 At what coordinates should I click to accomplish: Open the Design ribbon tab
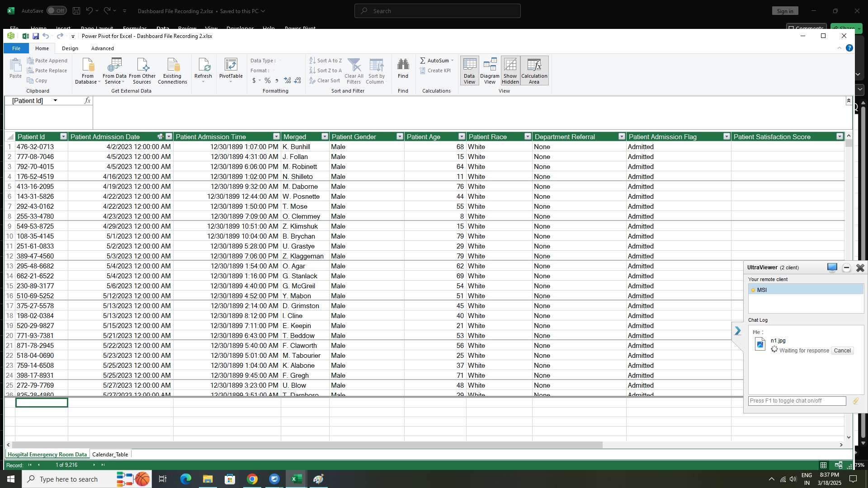click(x=70, y=48)
